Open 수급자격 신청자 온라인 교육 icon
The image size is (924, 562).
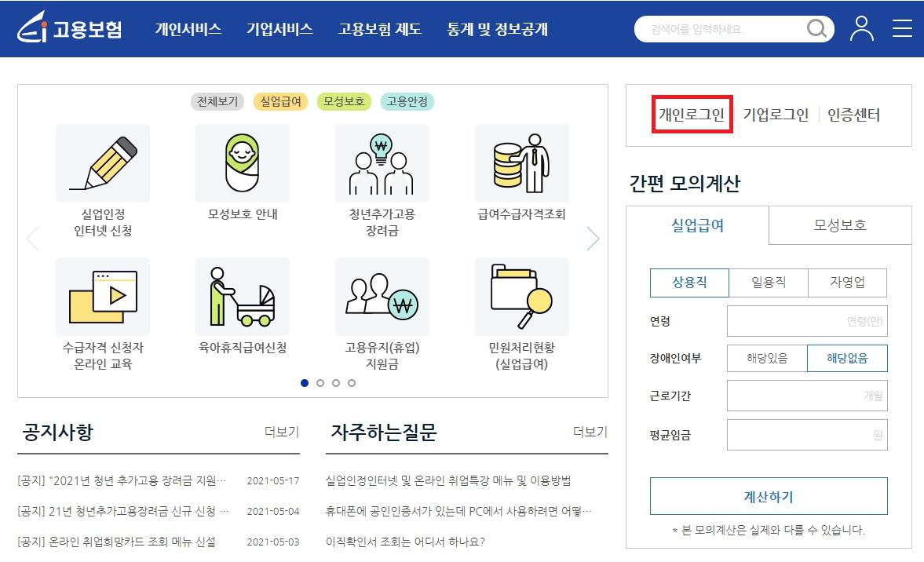(x=103, y=297)
